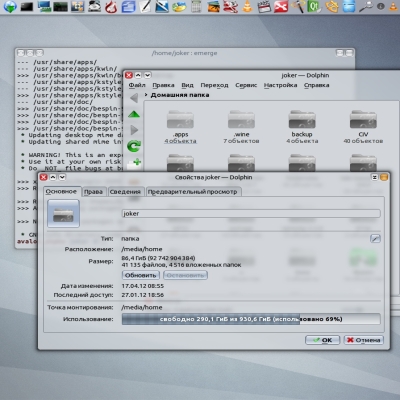
Task: Launch the Qt designer icon in top panel
Action: coord(314,6)
